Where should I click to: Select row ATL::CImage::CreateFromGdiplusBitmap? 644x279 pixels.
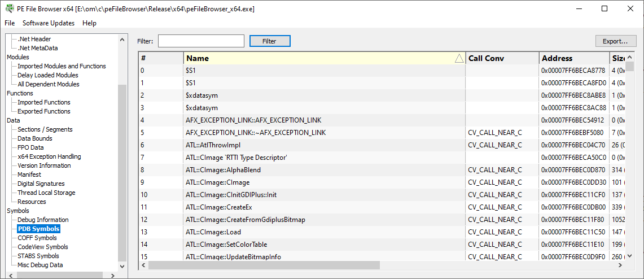point(382,220)
